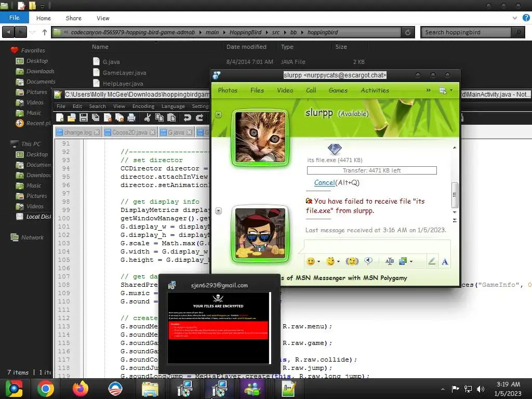The image size is (532, 399).
Task: Click the Search hoppingbird box
Action: click(x=467, y=32)
